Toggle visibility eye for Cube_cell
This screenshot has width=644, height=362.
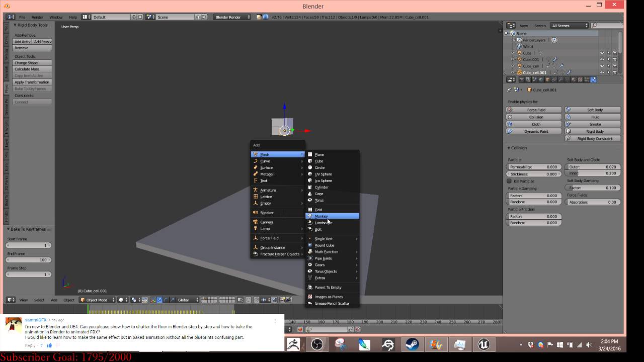click(602, 66)
